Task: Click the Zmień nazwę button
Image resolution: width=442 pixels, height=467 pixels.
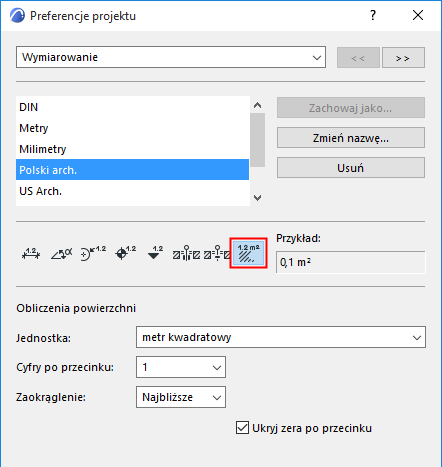Action: point(351,138)
